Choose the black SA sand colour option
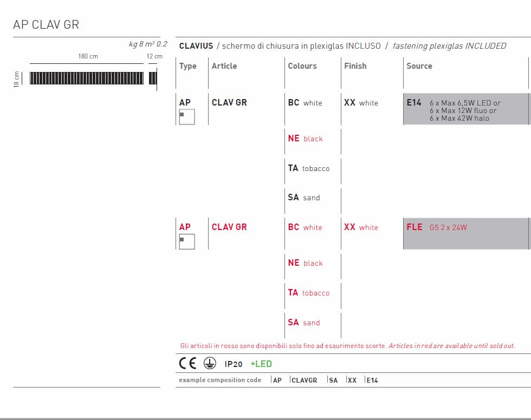Screen dimensions: 531x420 [304, 198]
